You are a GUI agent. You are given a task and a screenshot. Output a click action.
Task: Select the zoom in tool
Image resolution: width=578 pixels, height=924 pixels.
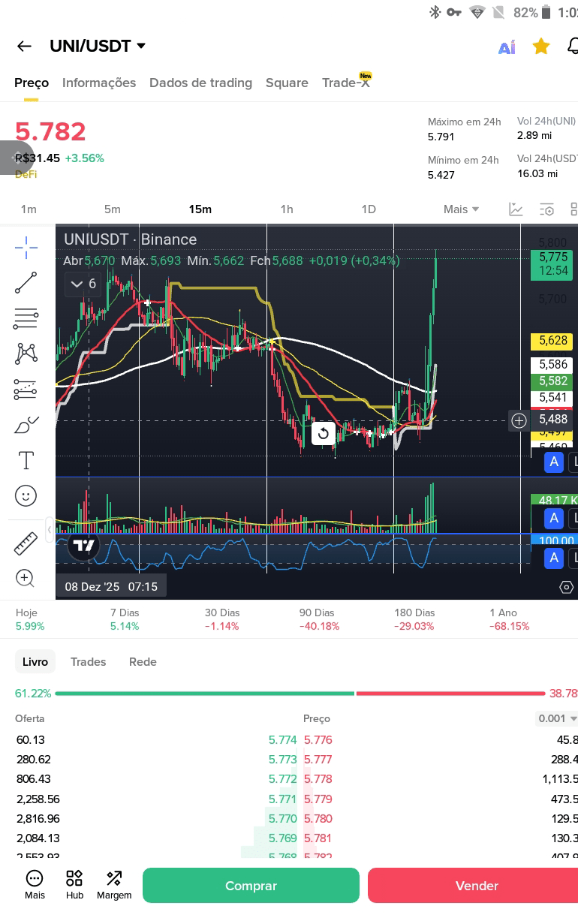(26, 577)
